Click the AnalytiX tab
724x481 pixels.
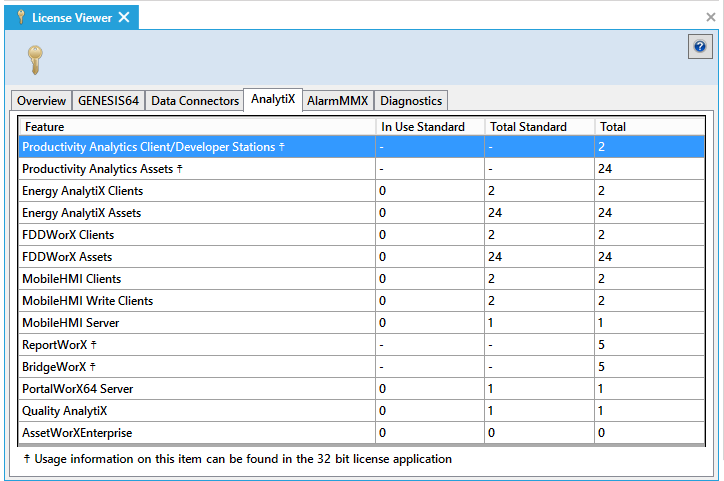pyautogui.click(x=273, y=100)
